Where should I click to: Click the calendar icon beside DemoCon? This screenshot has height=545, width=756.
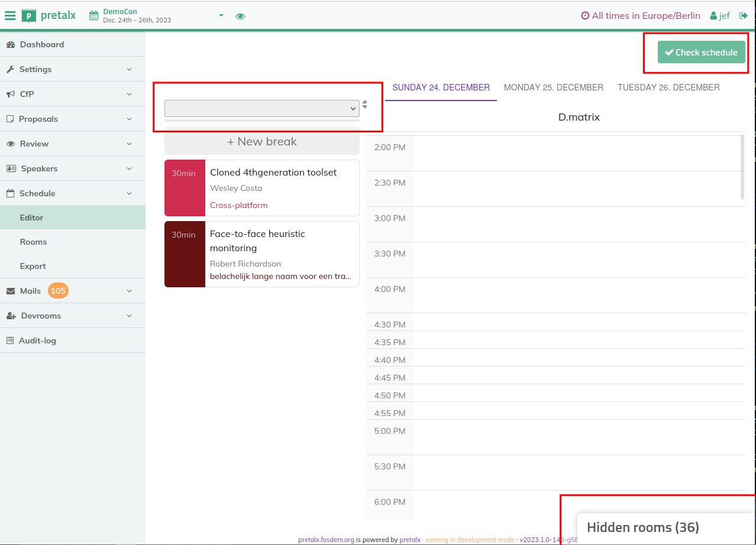94,16
